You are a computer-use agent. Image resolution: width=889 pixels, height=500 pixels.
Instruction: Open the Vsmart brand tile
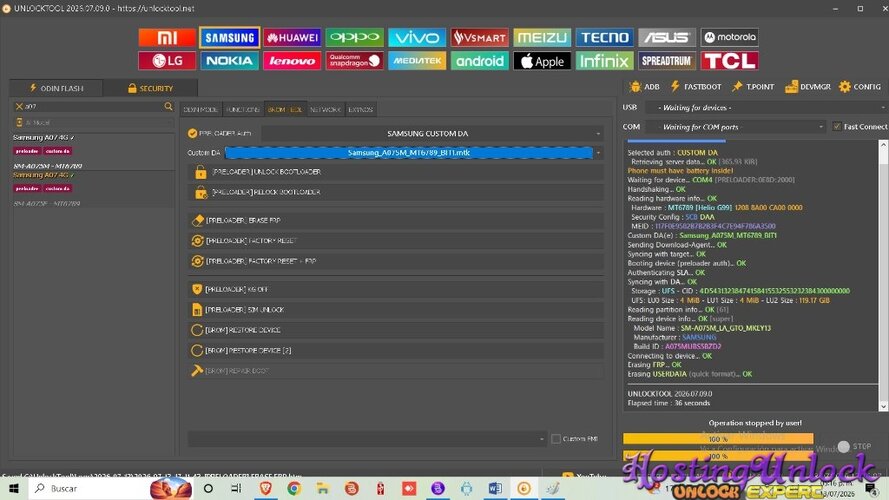(x=480, y=37)
